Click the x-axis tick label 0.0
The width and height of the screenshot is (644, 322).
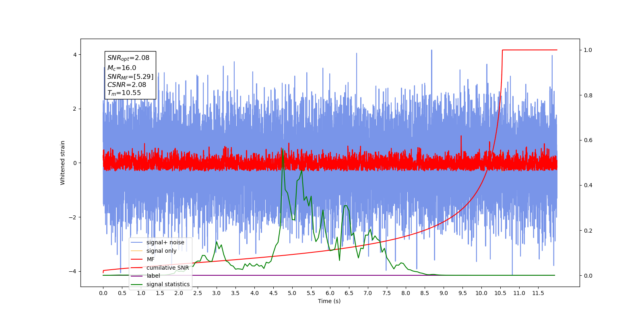103,293
